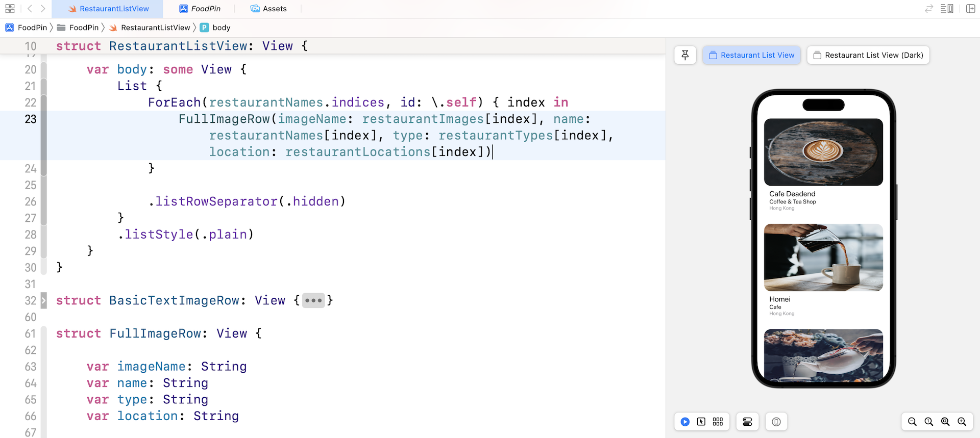Zoom in the preview canvas
980x438 pixels.
pos(962,422)
